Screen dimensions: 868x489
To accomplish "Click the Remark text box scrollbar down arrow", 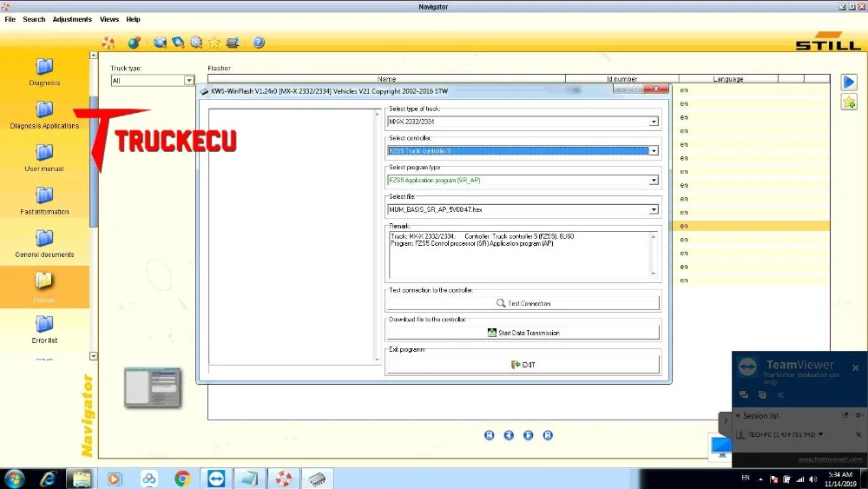I will click(654, 274).
